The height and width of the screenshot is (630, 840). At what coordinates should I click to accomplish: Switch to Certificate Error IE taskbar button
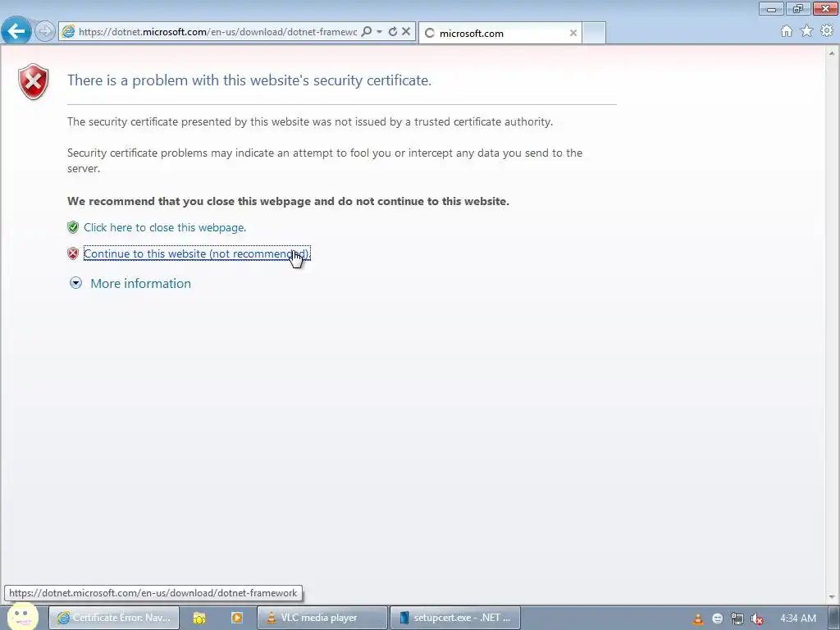click(x=113, y=618)
